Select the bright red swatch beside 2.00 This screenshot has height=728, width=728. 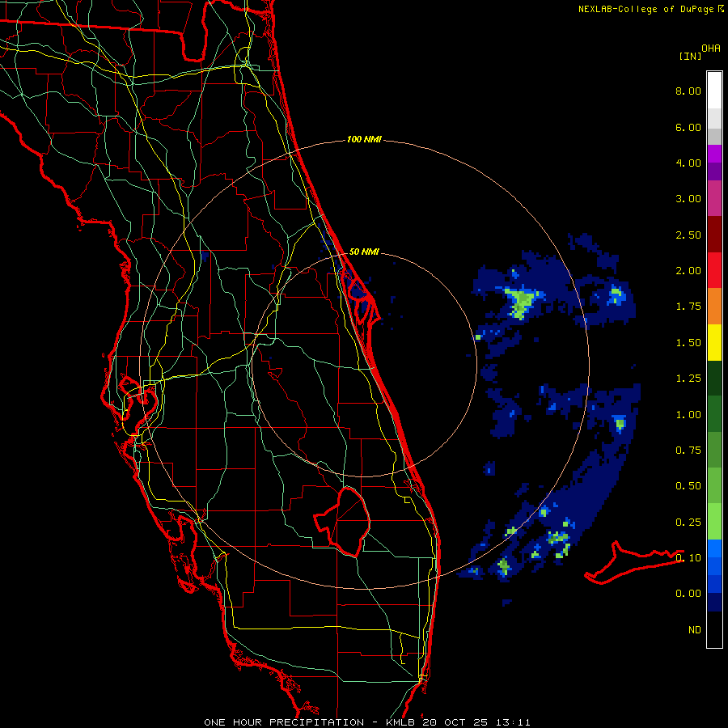pyautogui.click(x=714, y=270)
